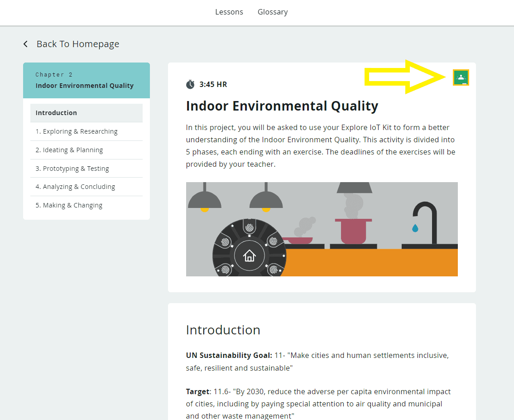Image resolution: width=514 pixels, height=420 pixels.
Task: Navigate to 2. Ideating & Planning
Action: coord(69,150)
